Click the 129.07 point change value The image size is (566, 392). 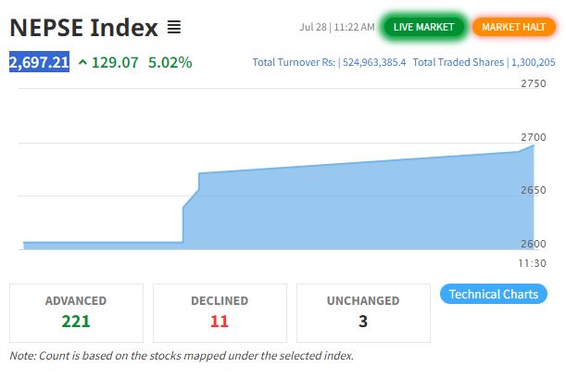[115, 62]
